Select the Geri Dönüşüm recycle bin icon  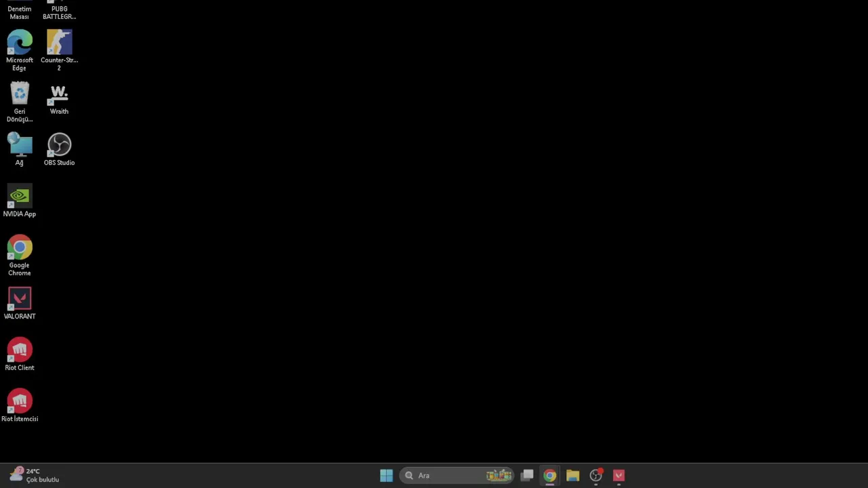(19, 102)
